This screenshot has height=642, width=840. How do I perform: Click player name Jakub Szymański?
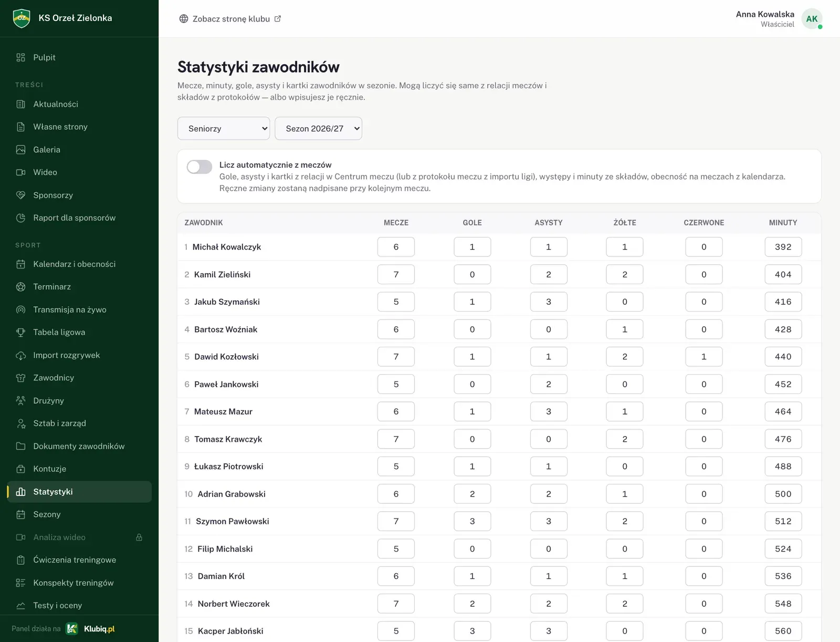pos(227,302)
